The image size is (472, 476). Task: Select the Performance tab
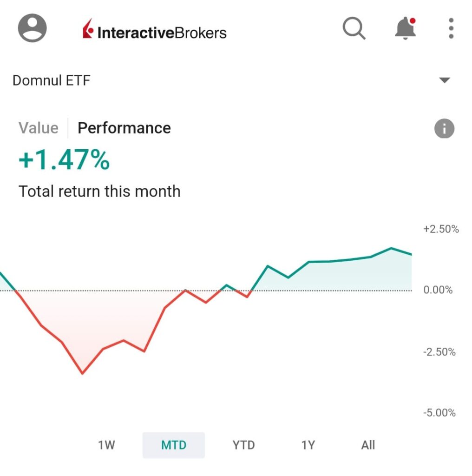coord(124,128)
